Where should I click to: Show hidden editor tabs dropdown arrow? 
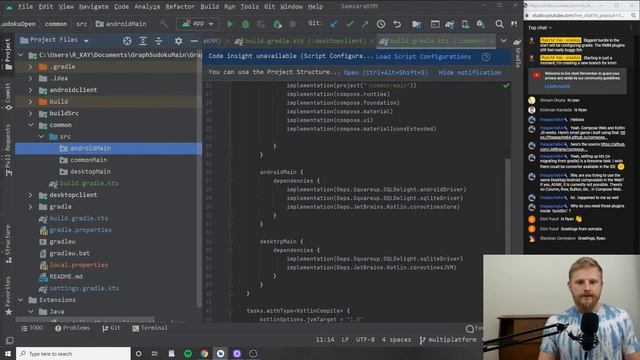[x=504, y=41]
